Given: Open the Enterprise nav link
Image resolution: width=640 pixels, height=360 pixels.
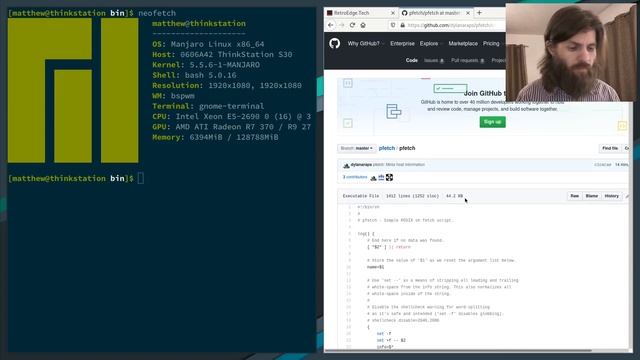Looking at the screenshot, I should point(402,43).
